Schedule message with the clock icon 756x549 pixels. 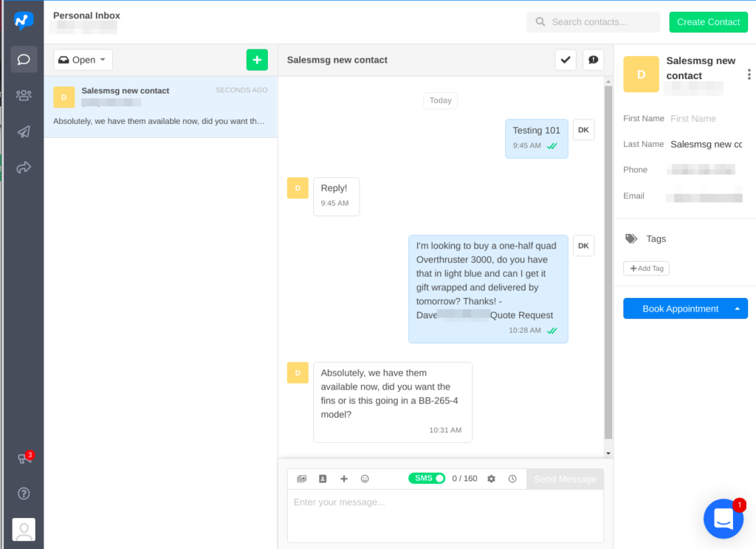pos(512,479)
